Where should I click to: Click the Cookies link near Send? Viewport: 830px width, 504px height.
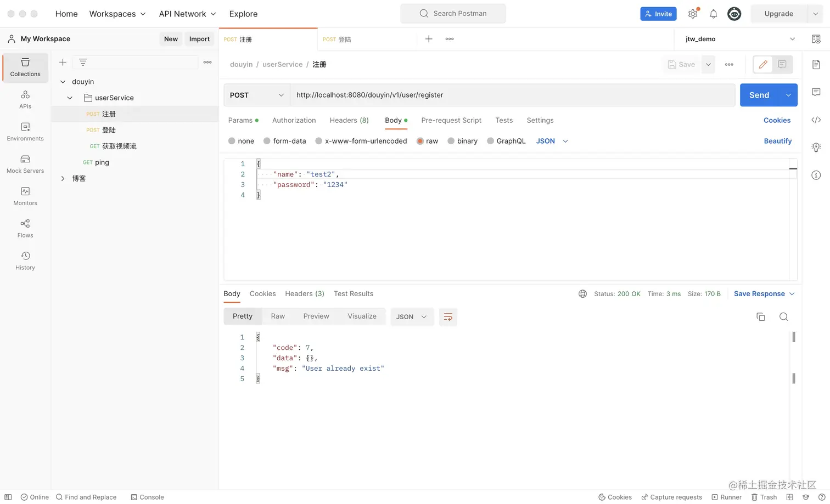click(x=777, y=120)
